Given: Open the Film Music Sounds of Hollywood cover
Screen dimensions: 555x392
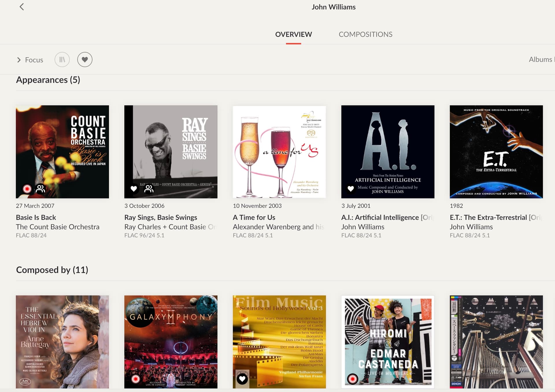Looking at the screenshot, I should tap(279, 342).
